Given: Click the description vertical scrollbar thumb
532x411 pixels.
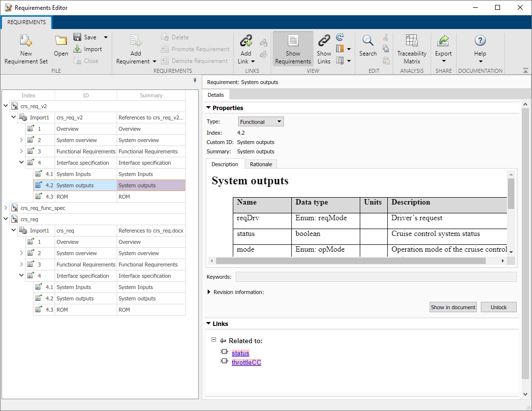Looking at the screenshot, I should pyautogui.click(x=511, y=194).
